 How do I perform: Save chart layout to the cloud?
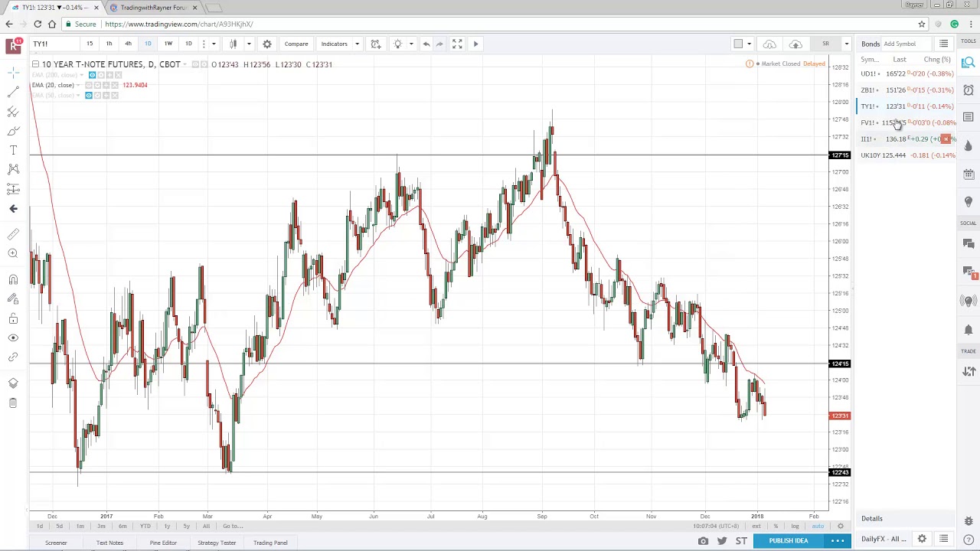[795, 44]
